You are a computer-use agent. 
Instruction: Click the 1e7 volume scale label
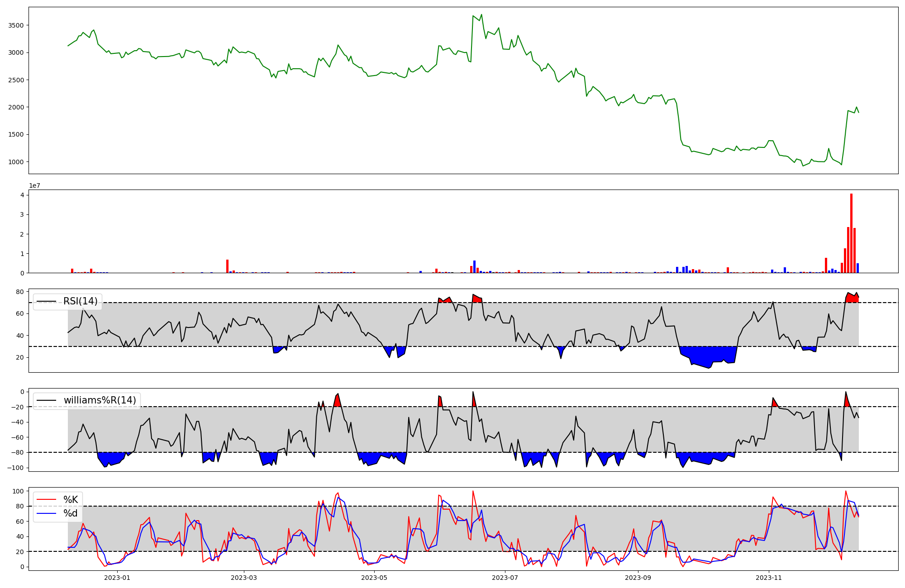click(x=34, y=186)
